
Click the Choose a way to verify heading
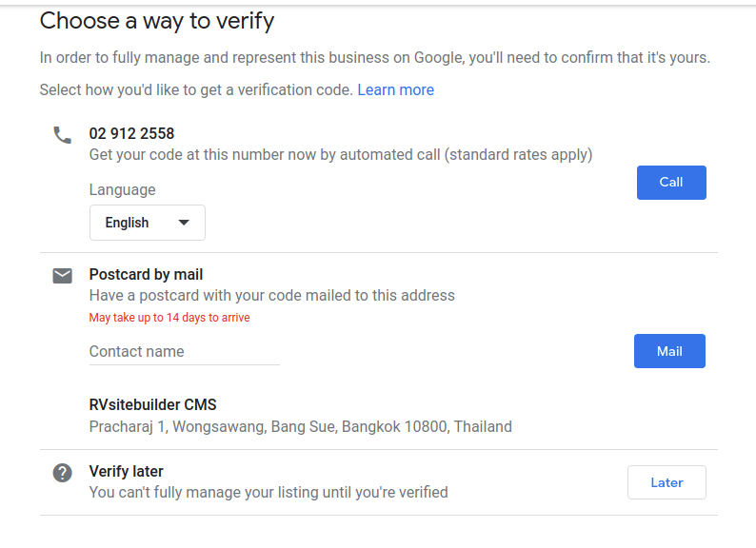coord(157,22)
